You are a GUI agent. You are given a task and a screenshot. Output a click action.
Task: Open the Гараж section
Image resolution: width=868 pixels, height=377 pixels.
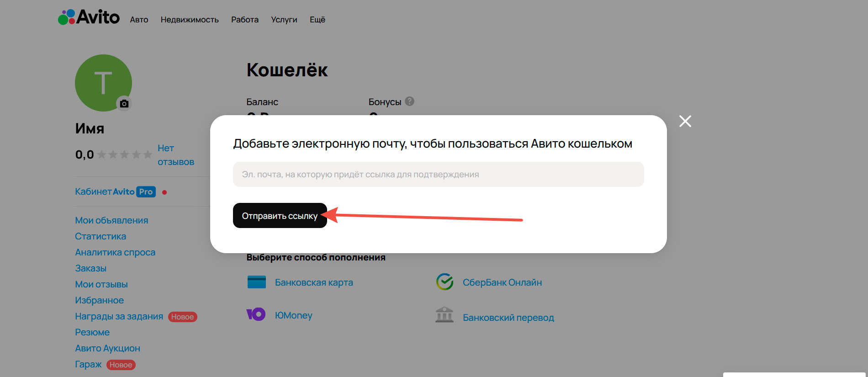pyautogui.click(x=88, y=364)
